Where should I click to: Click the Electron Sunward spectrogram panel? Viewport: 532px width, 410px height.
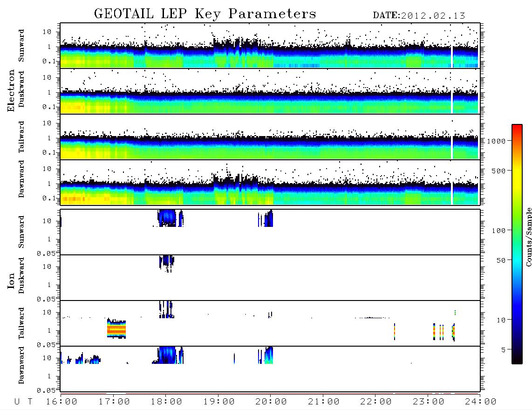(270, 46)
